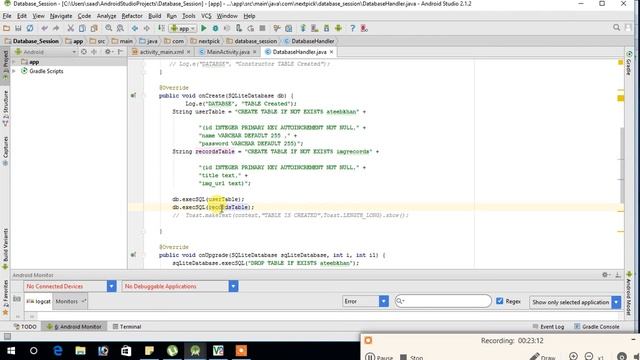Click the Copy toolbar icon
640x360 pixels.
click(x=82, y=28)
